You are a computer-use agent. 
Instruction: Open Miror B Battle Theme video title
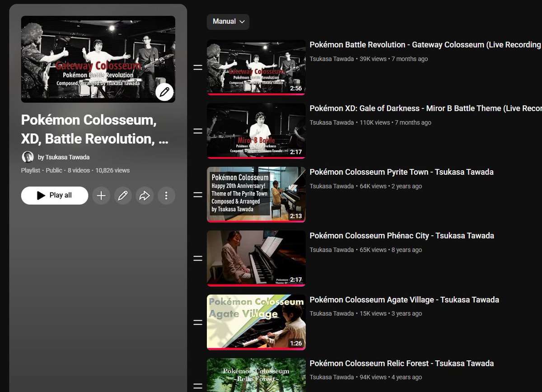(425, 108)
